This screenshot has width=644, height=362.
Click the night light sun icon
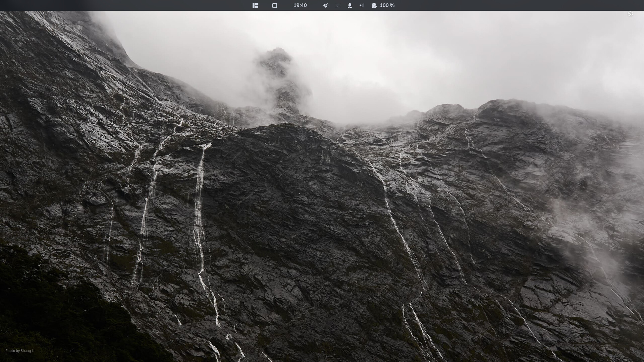(x=326, y=5)
